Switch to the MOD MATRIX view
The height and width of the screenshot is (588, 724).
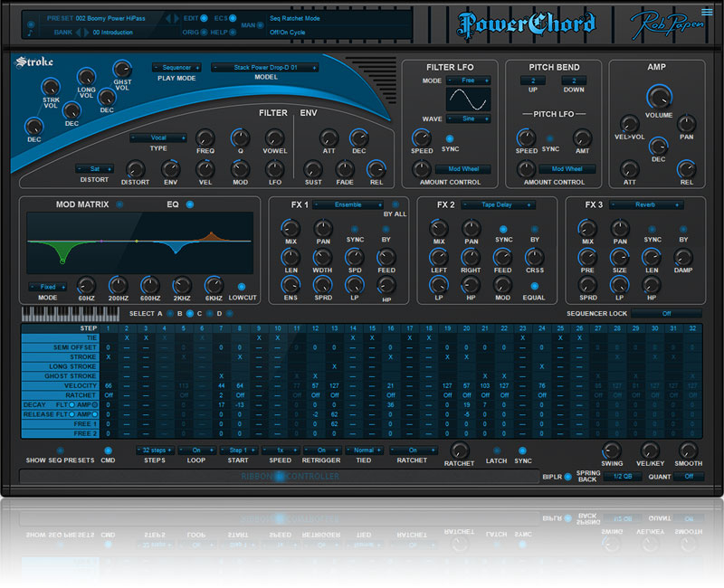[119, 204]
